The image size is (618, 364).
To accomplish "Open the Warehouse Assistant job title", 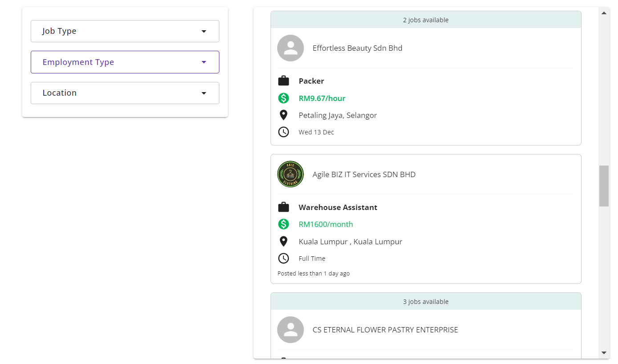I will (x=338, y=207).
